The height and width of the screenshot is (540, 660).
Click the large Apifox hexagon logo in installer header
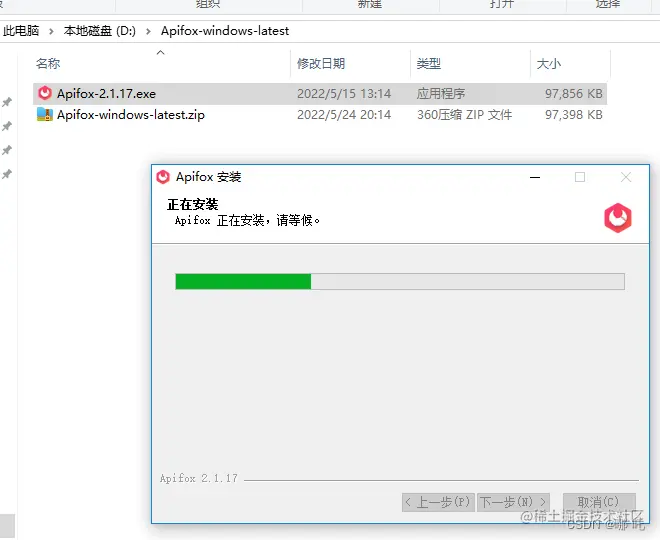point(617,218)
